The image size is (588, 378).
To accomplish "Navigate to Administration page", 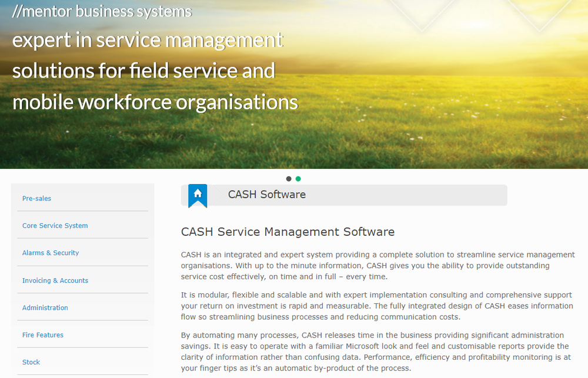I will click(x=45, y=307).
